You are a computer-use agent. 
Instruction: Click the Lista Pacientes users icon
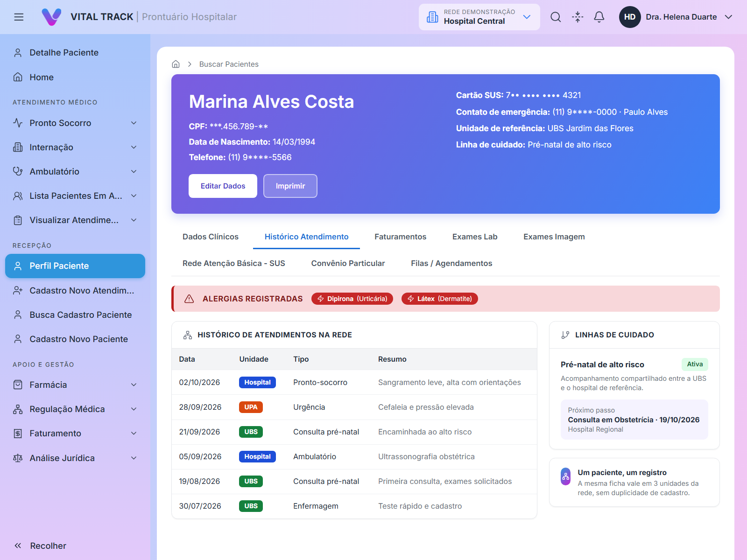18,196
